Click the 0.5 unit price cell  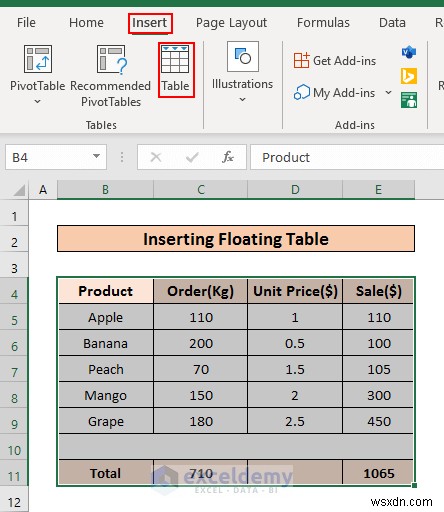295,343
